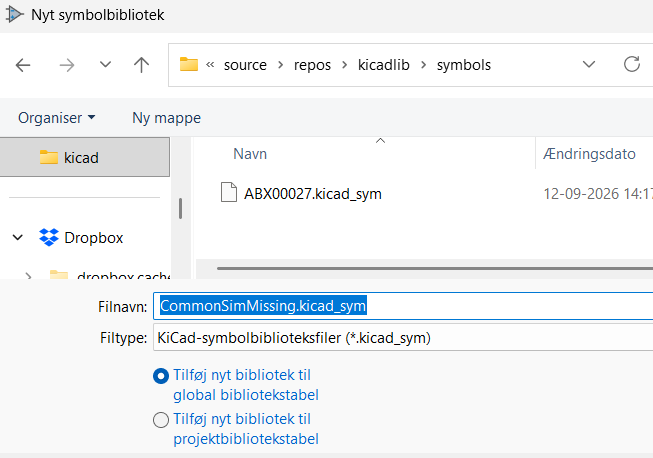Refresh the symbols folder view
This screenshot has width=653, height=458.
(x=632, y=65)
